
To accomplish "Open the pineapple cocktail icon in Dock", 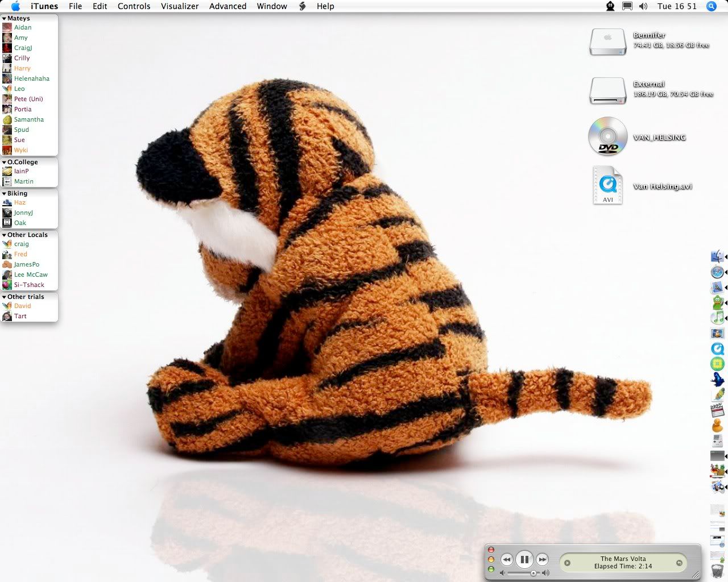I will click(x=717, y=471).
